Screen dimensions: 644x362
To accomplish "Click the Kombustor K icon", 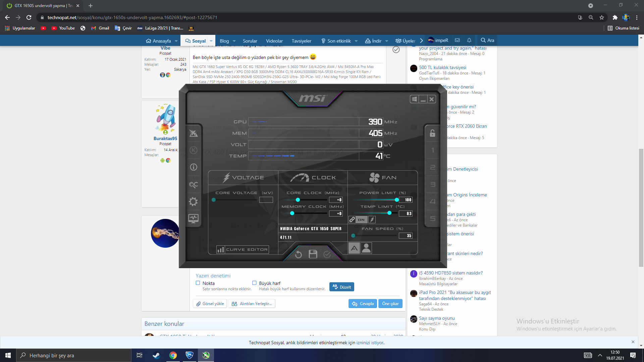I will point(193,150).
